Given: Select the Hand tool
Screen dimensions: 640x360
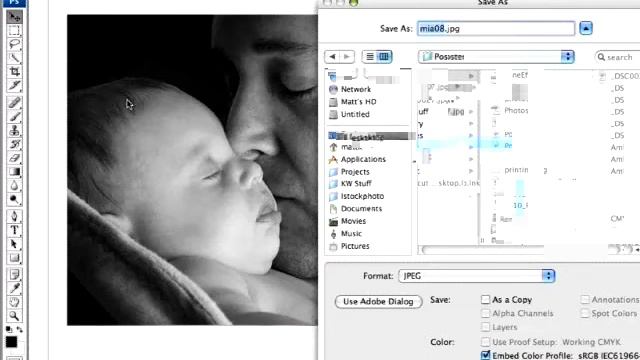Looking at the screenshot, I should coord(14,302).
